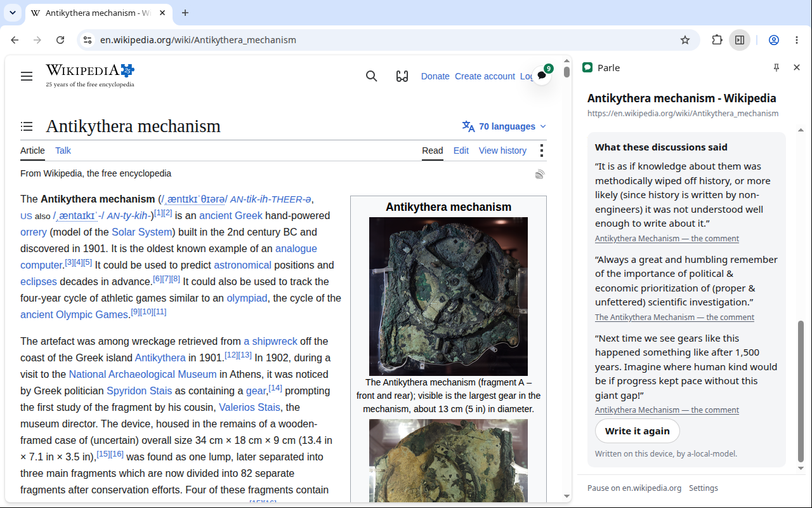Open Parle Settings
The image size is (812, 508).
(704, 488)
